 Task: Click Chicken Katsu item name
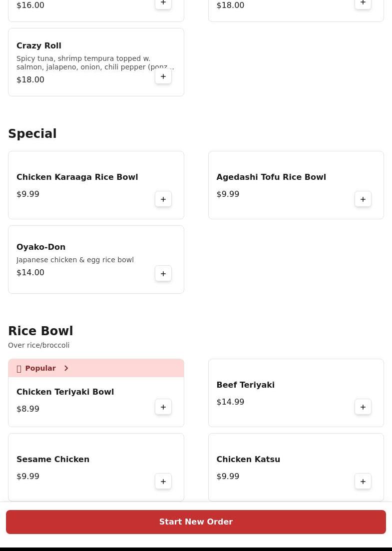tap(248, 459)
